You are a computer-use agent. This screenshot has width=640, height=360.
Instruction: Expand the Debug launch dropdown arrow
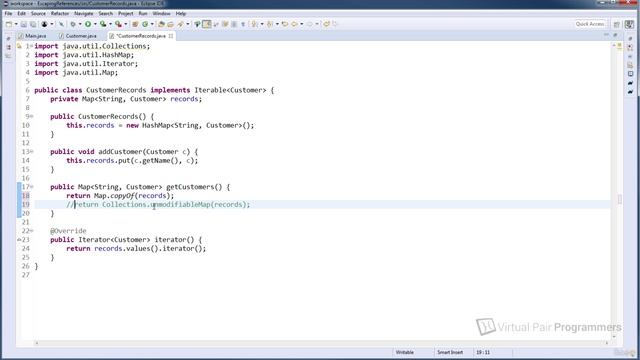tap(80, 24)
